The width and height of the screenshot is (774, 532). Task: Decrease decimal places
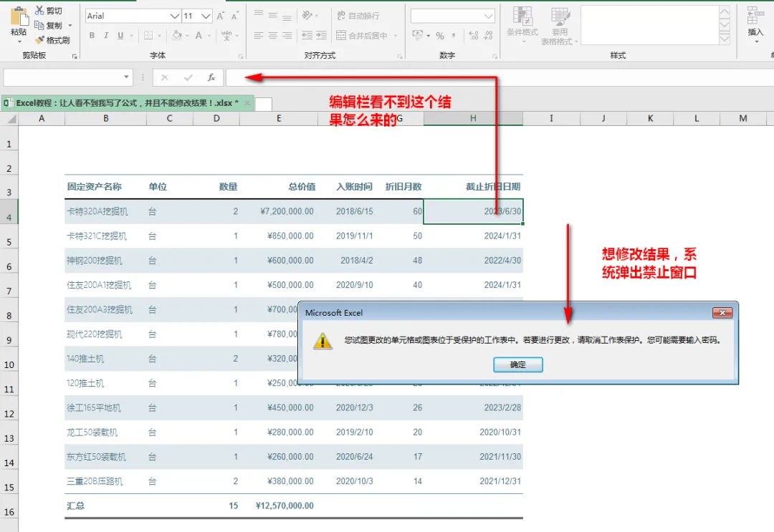[488, 36]
